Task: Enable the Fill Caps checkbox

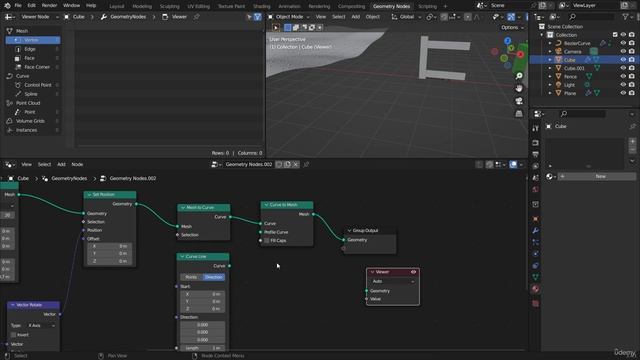Action: pyautogui.click(x=267, y=240)
